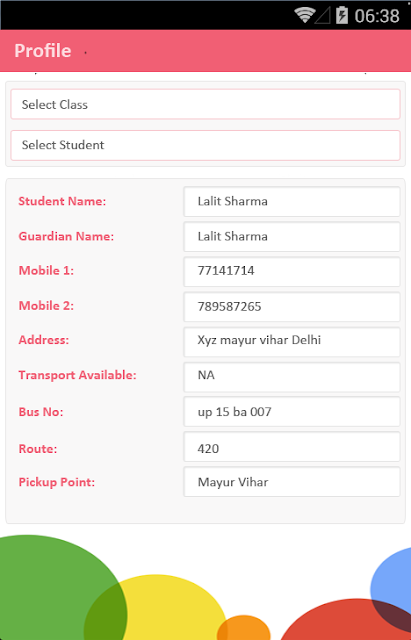
Task: Edit the Student Name field Lalit Sharma
Action: pos(292,202)
